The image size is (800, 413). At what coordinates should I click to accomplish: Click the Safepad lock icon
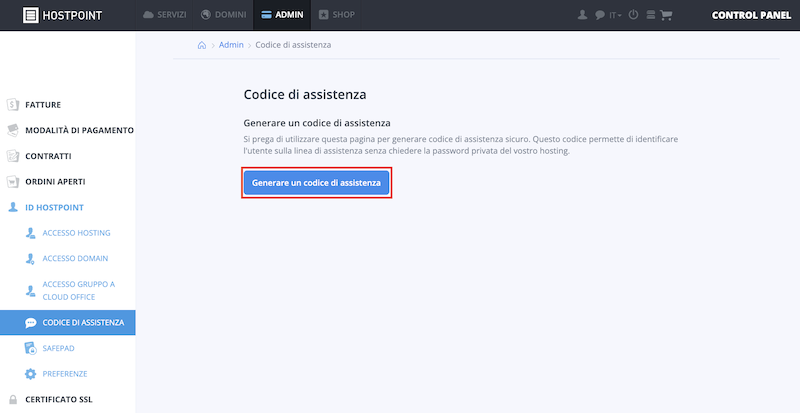point(31,348)
